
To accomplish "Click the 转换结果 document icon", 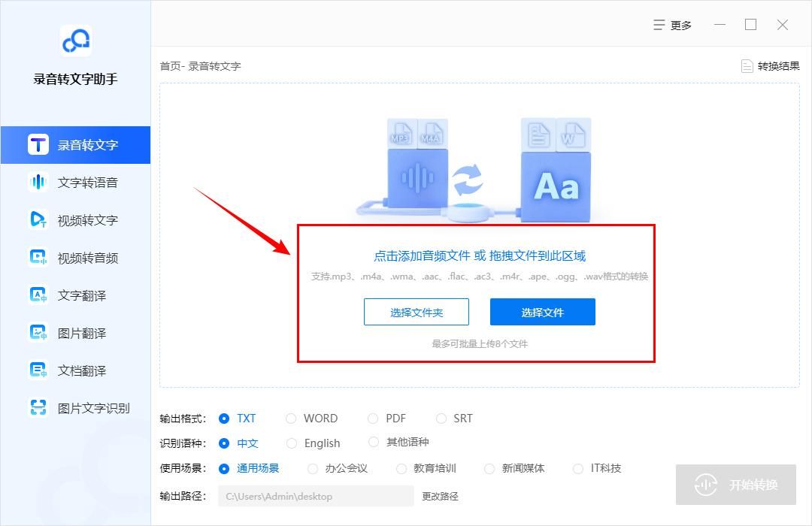I will [747, 66].
